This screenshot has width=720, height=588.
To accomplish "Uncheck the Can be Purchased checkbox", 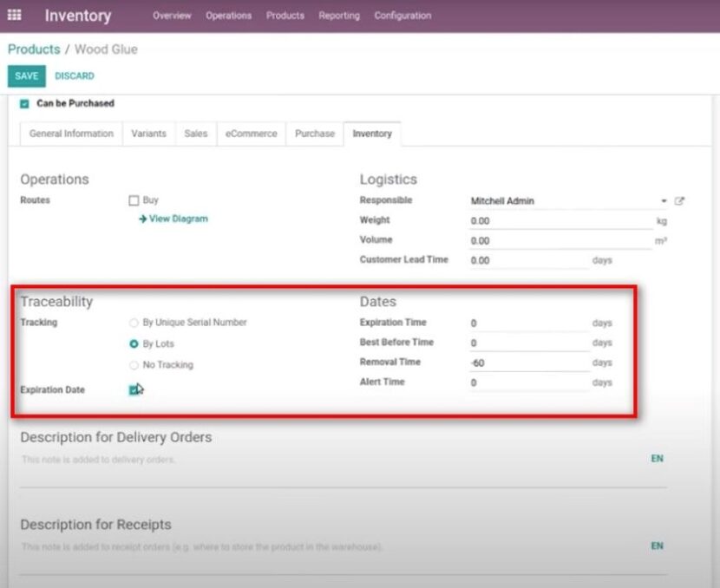I will (25, 103).
